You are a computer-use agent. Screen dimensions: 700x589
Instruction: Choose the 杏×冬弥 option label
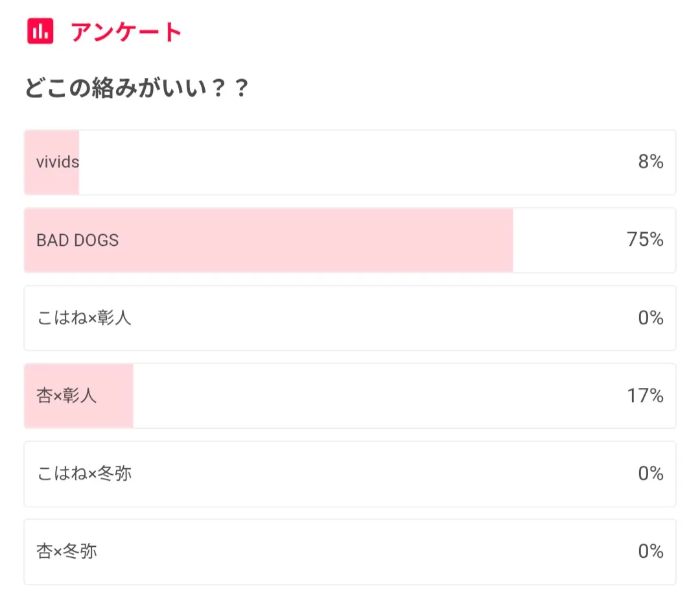(67, 551)
